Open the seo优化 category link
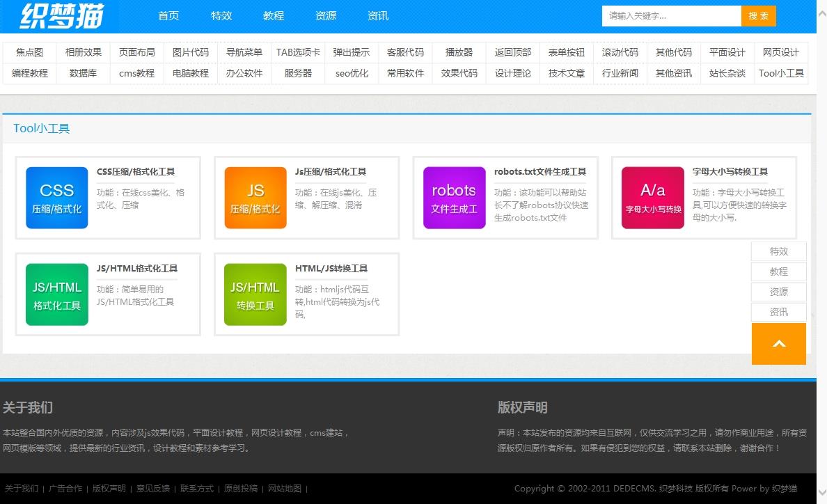The width and height of the screenshot is (827, 504). coord(352,73)
